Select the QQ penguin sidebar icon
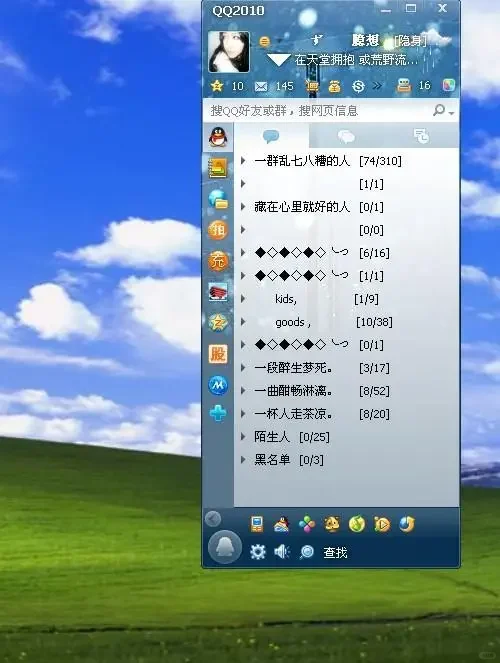Screen dimensions: 500x663 [x=218, y=137]
